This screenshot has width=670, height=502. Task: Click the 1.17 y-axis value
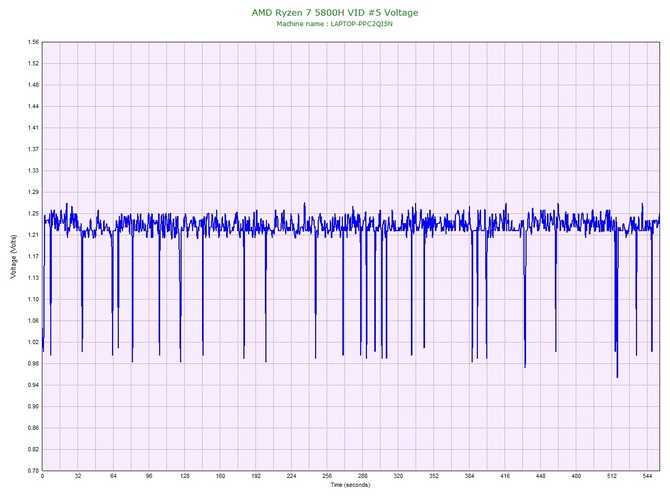click(33, 256)
